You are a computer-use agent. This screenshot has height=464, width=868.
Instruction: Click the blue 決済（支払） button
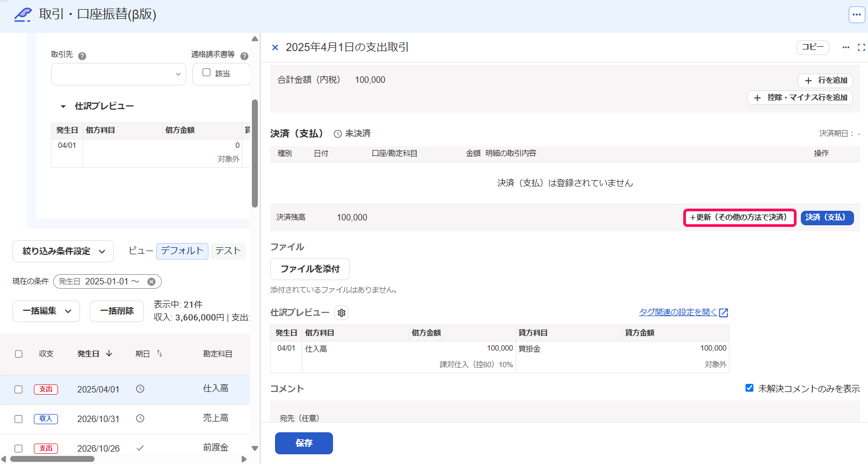pyautogui.click(x=827, y=217)
